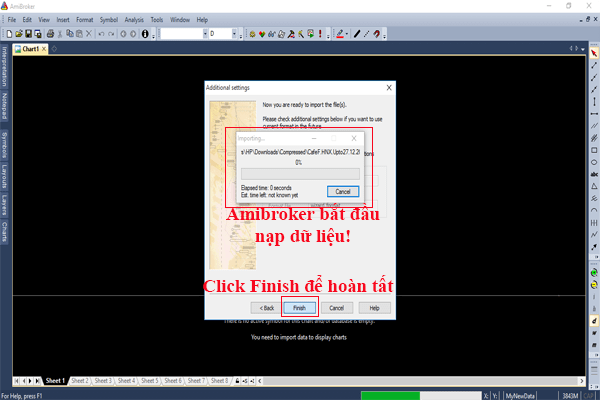Open the Tools menu
This screenshot has width=600, height=400.
(x=157, y=20)
